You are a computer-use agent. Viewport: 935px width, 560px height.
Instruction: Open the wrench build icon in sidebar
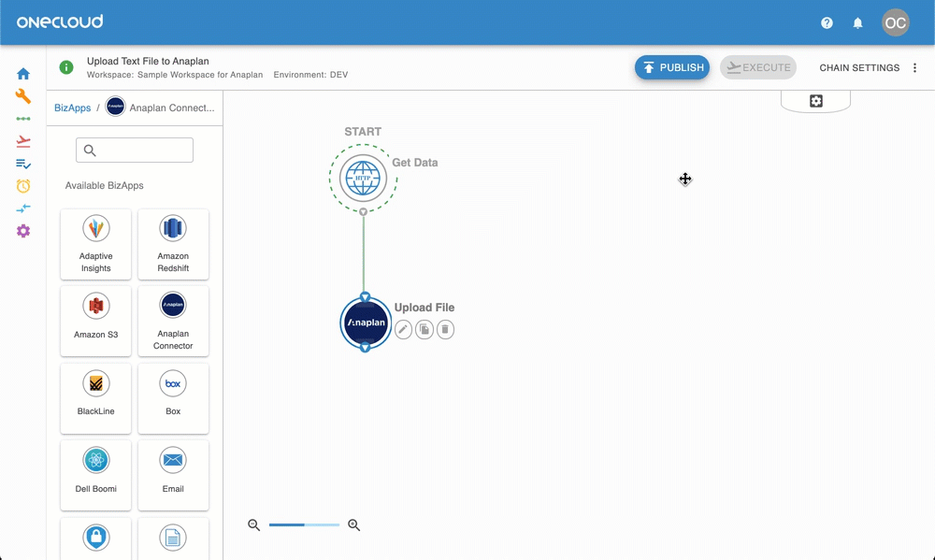pos(23,96)
